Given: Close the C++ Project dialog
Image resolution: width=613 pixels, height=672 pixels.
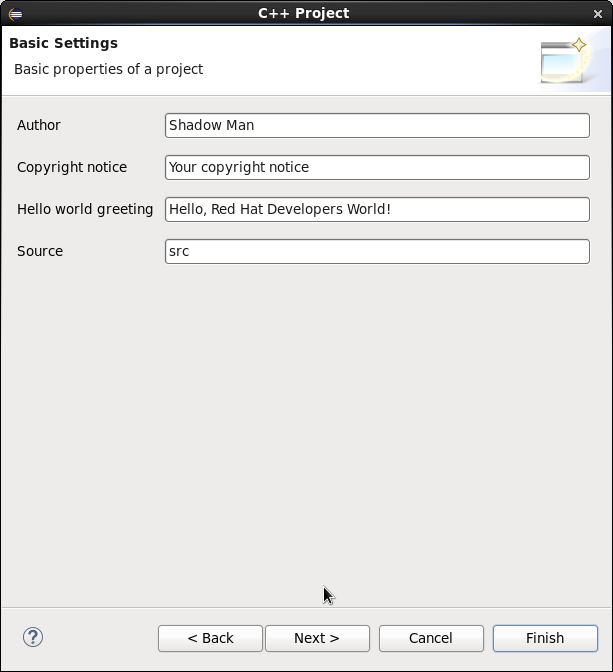Looking at the screenshot, I should 598,14.
